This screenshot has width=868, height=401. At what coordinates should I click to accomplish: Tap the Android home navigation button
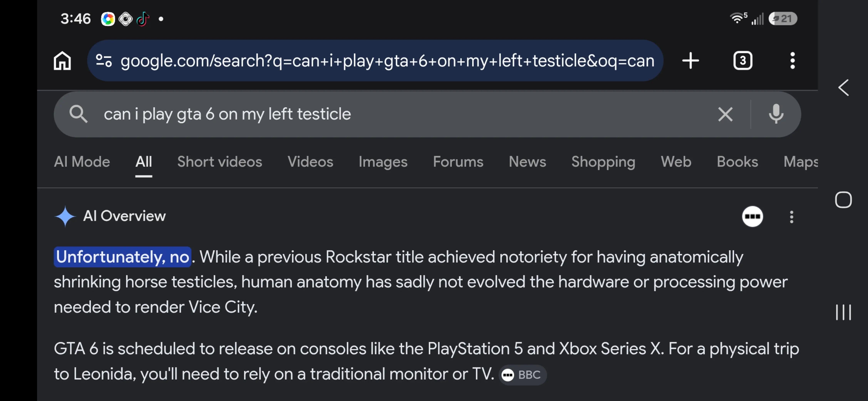tap(843, 200)
